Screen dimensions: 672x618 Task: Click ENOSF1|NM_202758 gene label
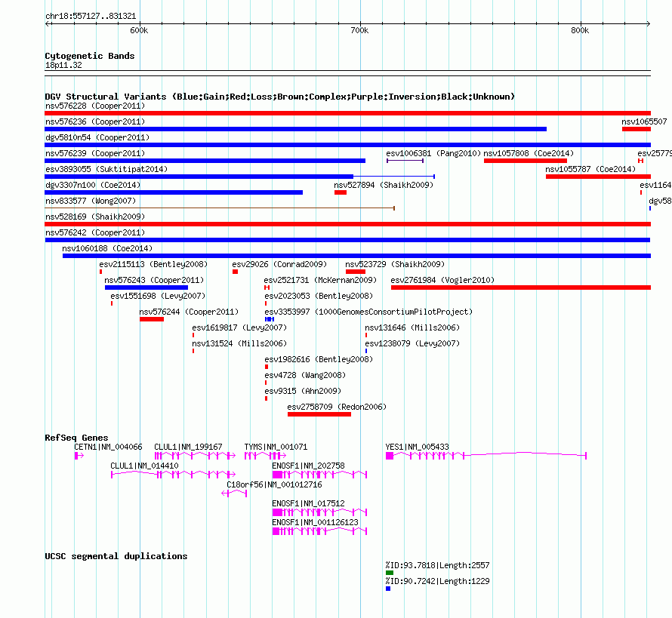pos(308,466)
